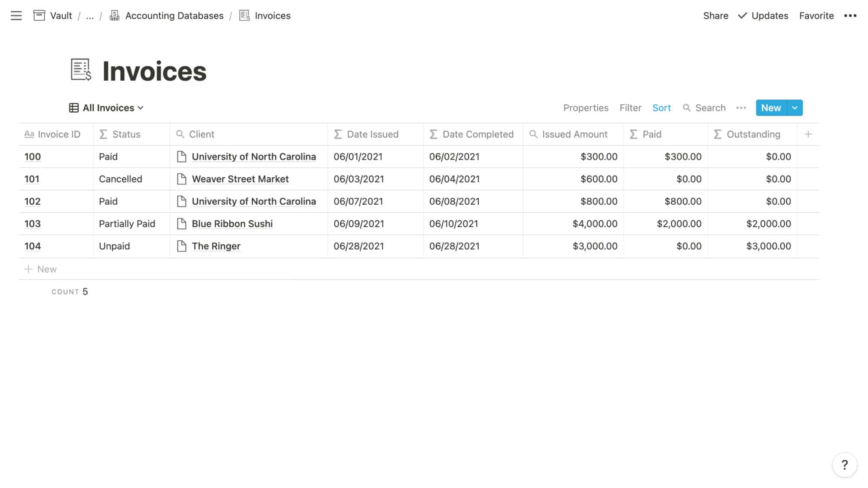Image resolution: width=868 pixels, height=488 pixels.
Task: Click the page icon next to The Ringer
Action: (181, 246)
